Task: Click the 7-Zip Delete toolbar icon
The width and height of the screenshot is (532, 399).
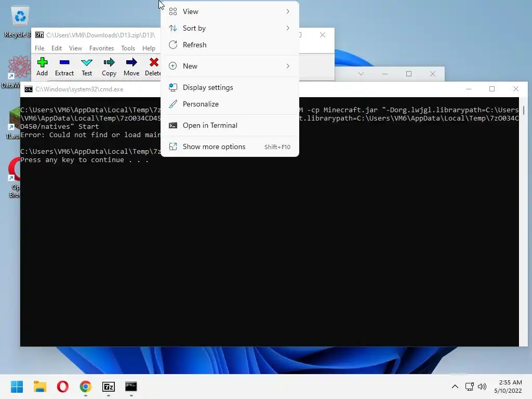Action: tap(154, 62)
